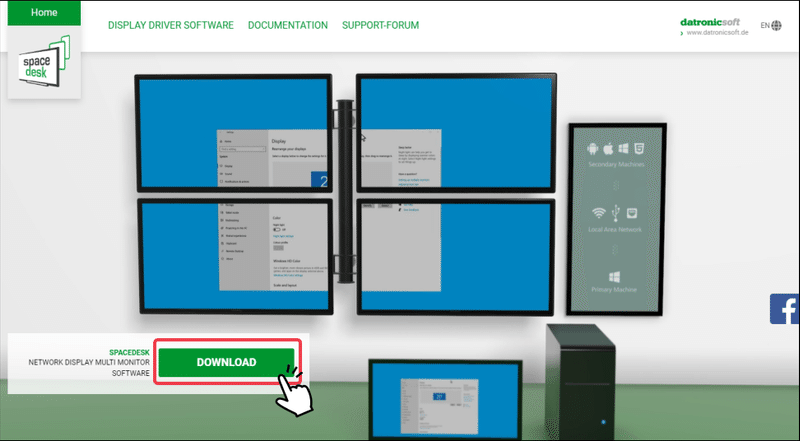Click the datronicsoft logo
Image resolution: width=800 pixels, height=441 pixels.
click(710, 22)
